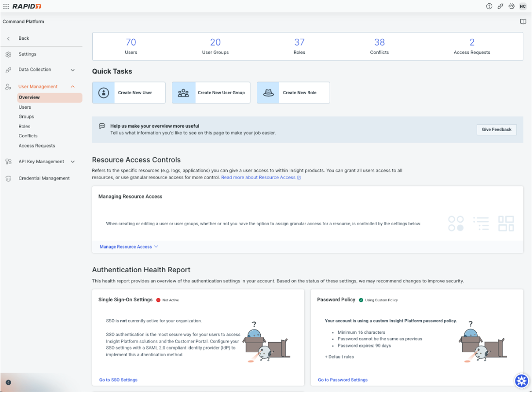Open the app switcher grid icon
Screen dimensions: 532x395
6,6
